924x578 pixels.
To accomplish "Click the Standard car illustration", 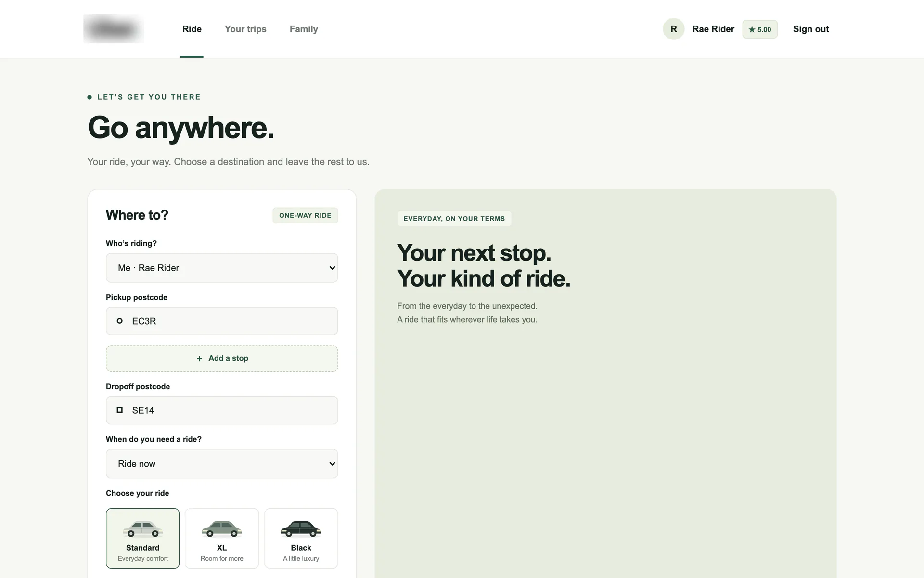I will 143,529.
